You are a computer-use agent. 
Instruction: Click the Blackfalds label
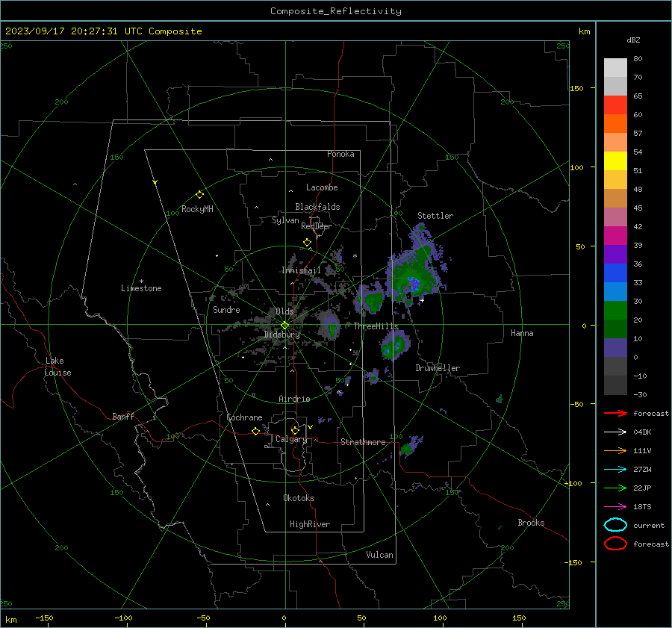coord(317,207)
